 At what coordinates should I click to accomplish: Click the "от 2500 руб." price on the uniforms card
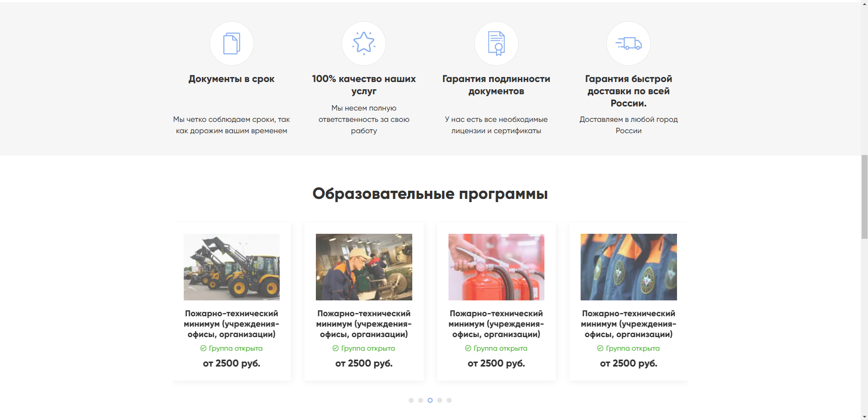[x=629, y=363]
